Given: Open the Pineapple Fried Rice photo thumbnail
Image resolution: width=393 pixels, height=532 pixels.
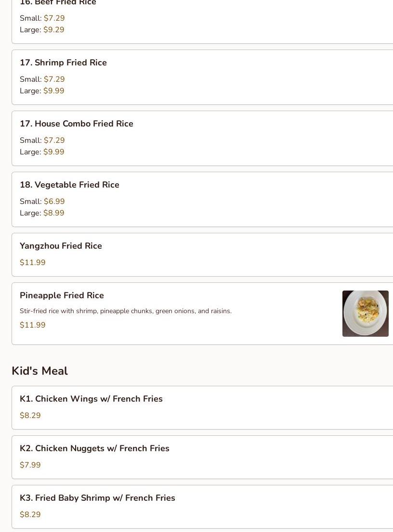Looking at the screenshot, I should tap(365, 314).
